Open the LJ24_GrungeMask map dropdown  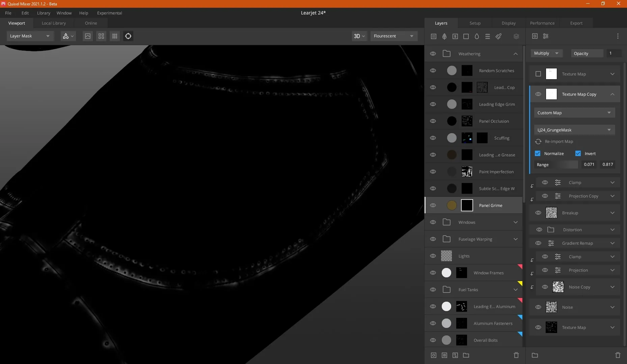(x=574, y=130)
